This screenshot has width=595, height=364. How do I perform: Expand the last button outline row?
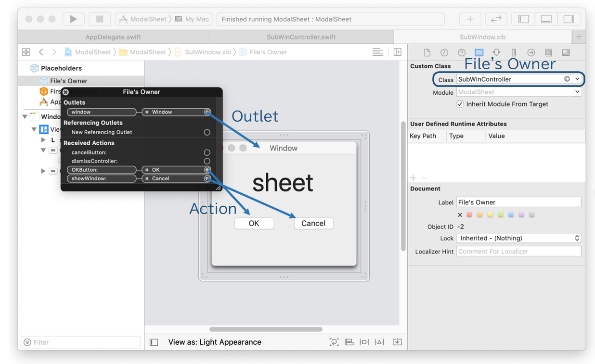[x=43, y=171]
